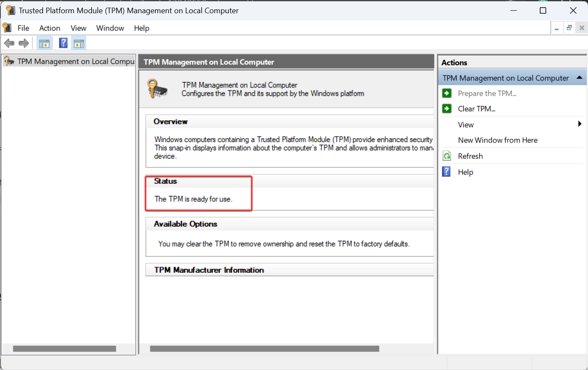
Task: Restore the inner MDI child window
Action: [x=569, y=28]
